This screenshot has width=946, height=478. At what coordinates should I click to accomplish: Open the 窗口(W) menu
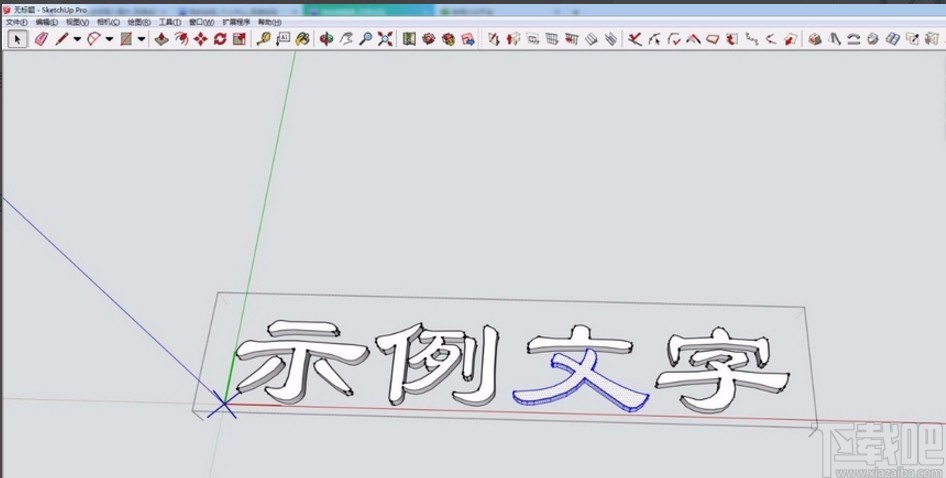[x=202, y=22]
